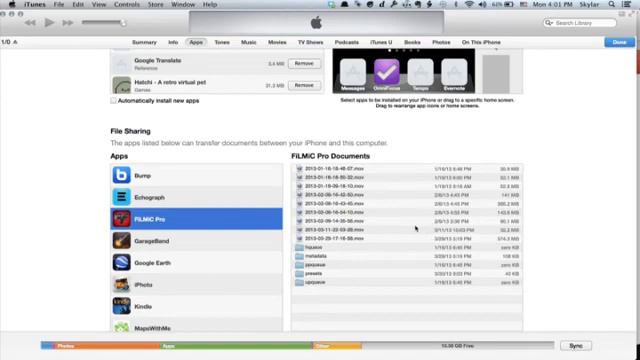Screen dimensions: 640x360
Task: Switch to the Music tab
Action: pos(249,42)
